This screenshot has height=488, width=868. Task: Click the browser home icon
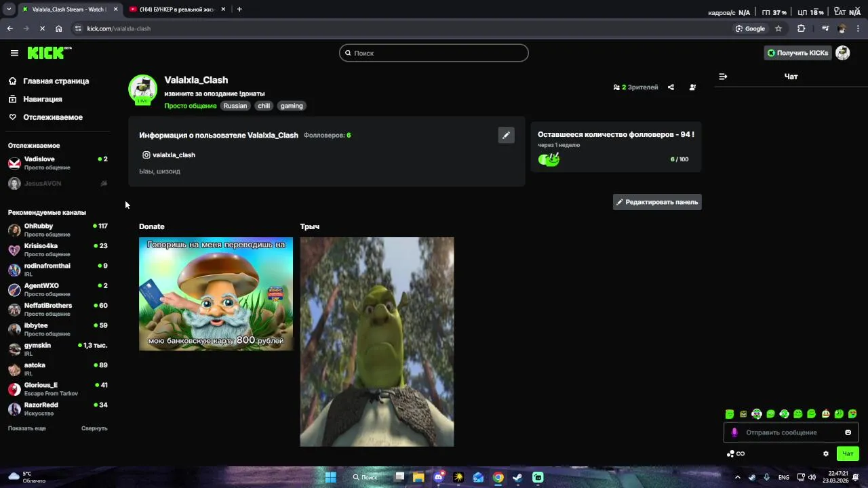pos(59,28)
